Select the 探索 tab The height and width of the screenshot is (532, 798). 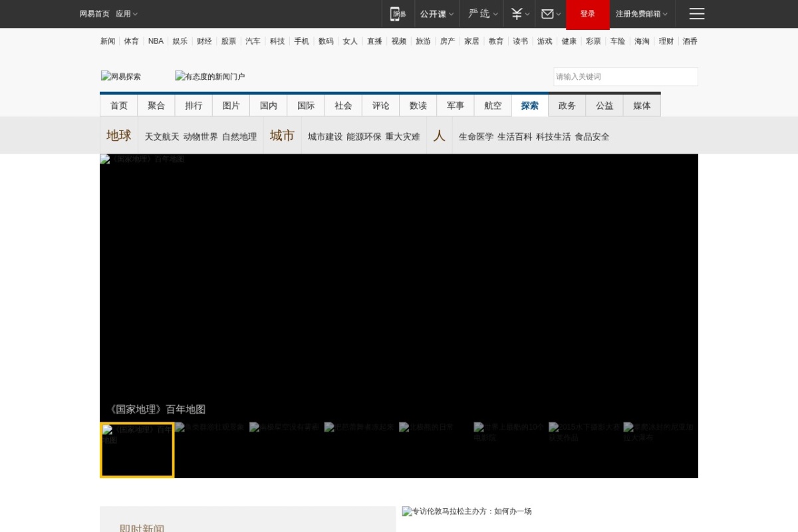tap(530, 106)
